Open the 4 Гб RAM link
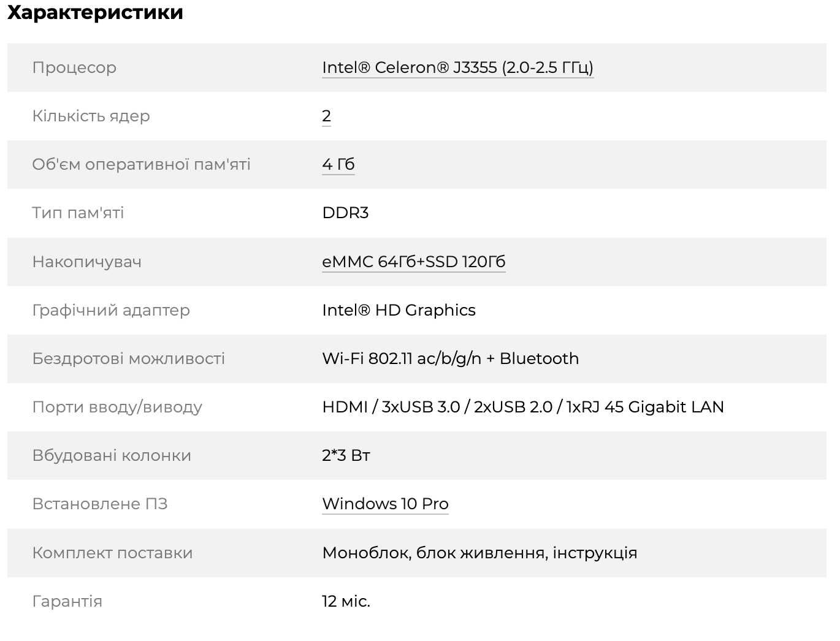This screenshot has height=641, width=840. [x=338, y=164]
